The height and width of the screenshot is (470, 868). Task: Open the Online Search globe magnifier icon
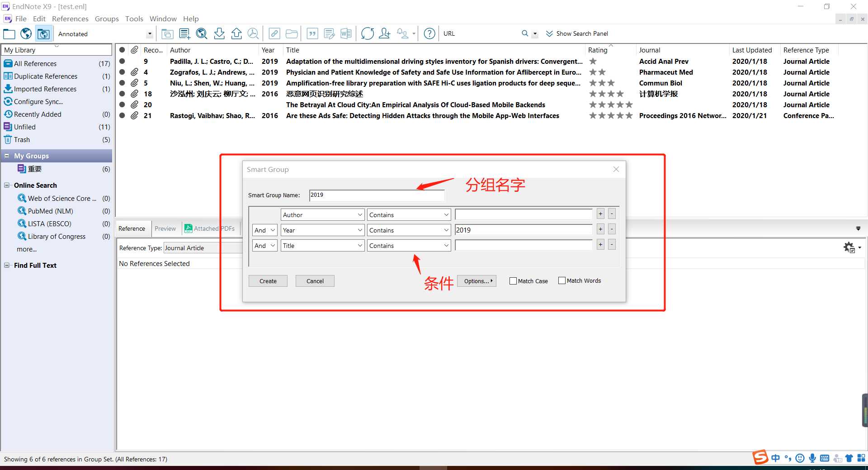[202, 34]
